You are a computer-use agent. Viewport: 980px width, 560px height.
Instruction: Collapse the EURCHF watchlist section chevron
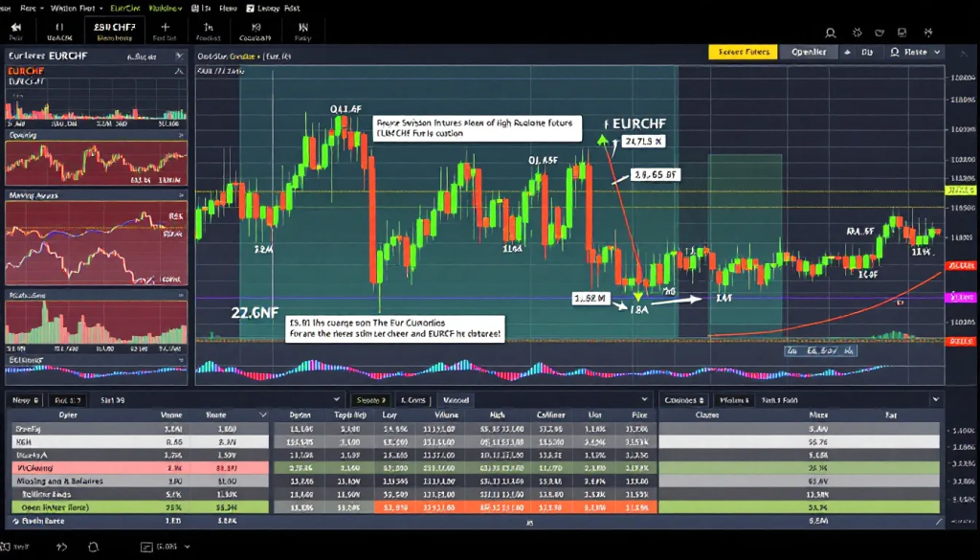point(179,71)
